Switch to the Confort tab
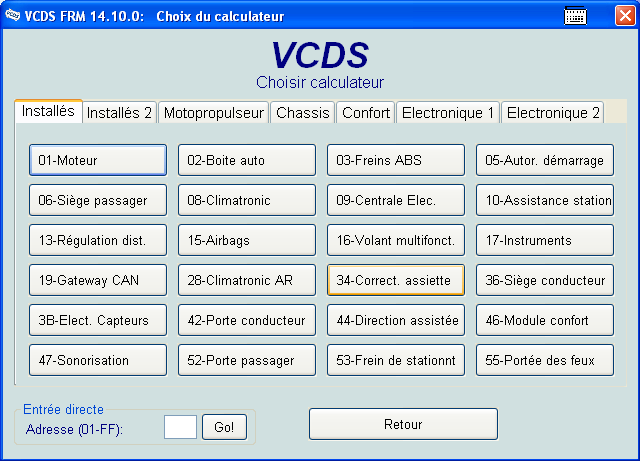The width and height of the screenshot is (640, 461). (x=366, y=113)
